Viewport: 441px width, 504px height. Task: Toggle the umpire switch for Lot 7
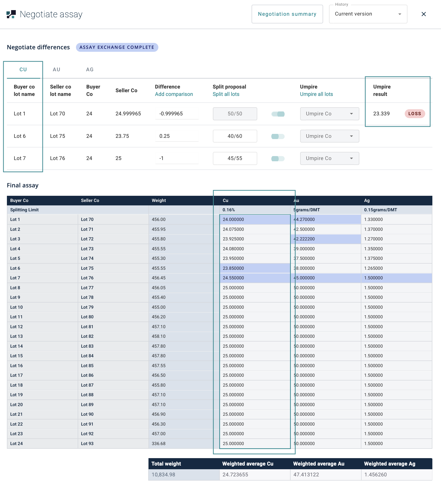(x=278, y=159)
